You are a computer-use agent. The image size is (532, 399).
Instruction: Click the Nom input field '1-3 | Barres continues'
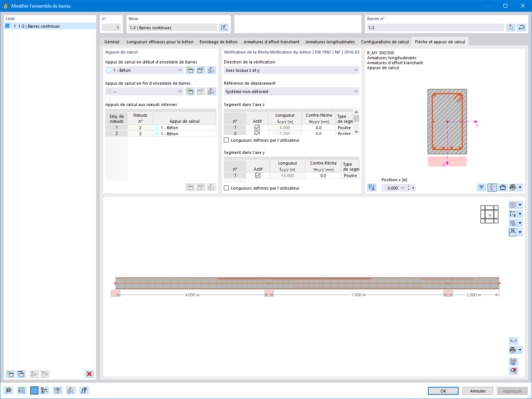pyautogui.click(x=173, y=27)
